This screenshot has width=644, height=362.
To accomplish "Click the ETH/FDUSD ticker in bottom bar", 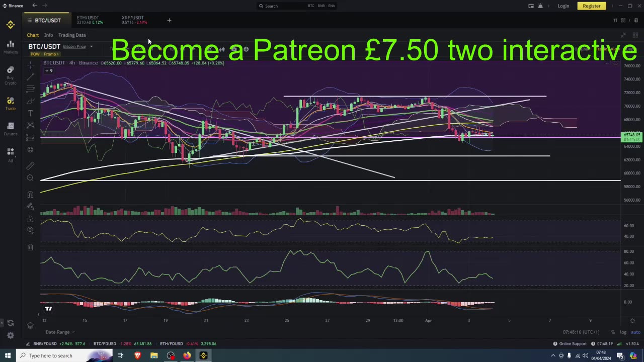I will (188, 344).
